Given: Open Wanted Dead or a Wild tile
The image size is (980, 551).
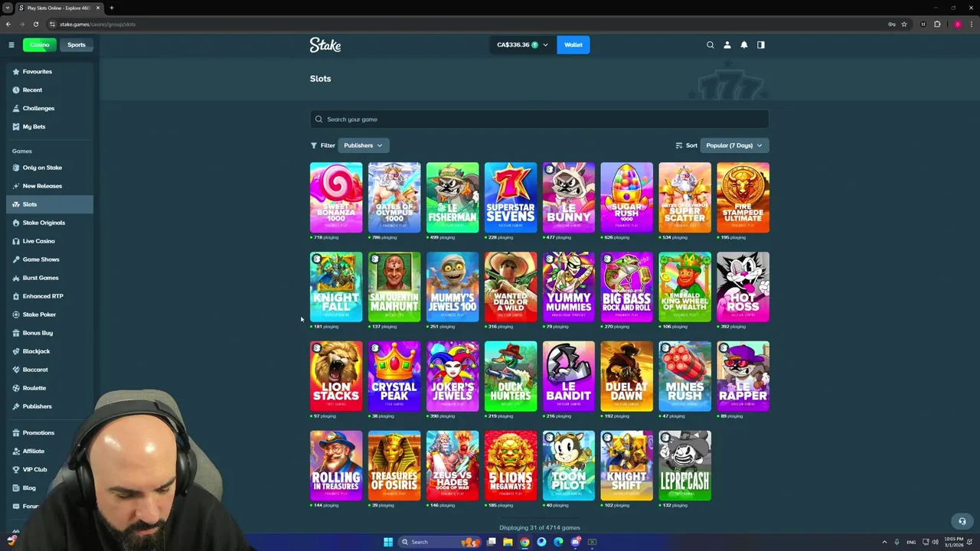Looking at the screenshot, I should pyautogui.click(x=511, y=287).
